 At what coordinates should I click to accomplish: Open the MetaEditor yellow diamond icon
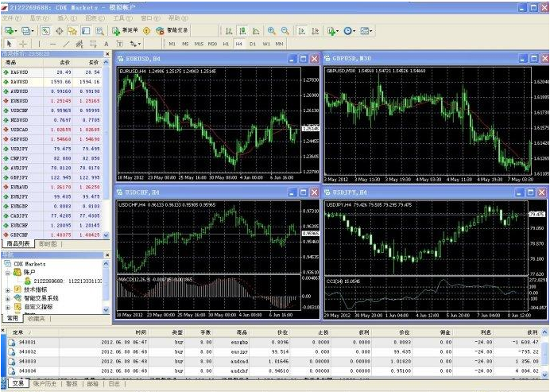tap(146, 31)
